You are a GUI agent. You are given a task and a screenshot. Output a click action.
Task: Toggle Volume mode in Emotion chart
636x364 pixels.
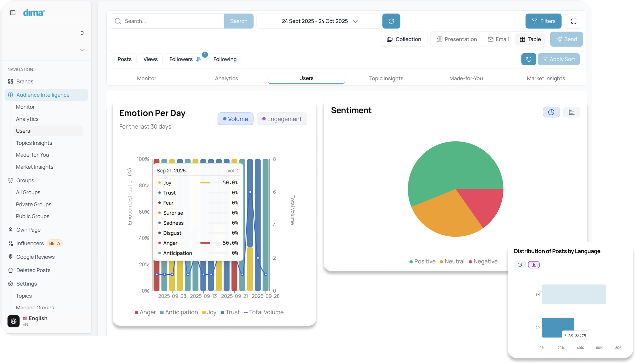[x=235, y=119]
